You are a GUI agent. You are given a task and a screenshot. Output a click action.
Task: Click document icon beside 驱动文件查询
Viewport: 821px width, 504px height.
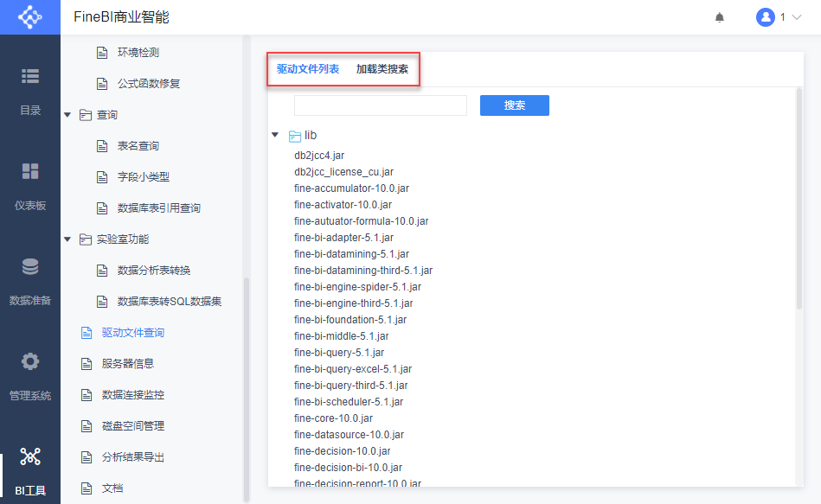click(x=87, y=333)
